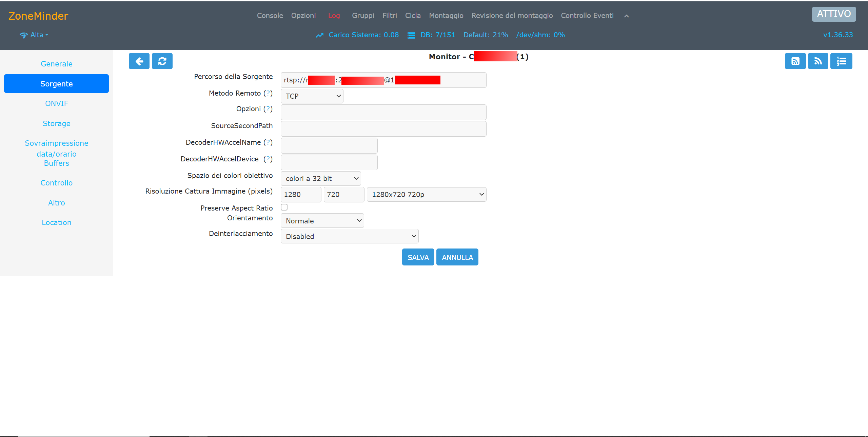868x437 pixels.
Task: Collapse the header with the chevron
Action: point(627,16)
